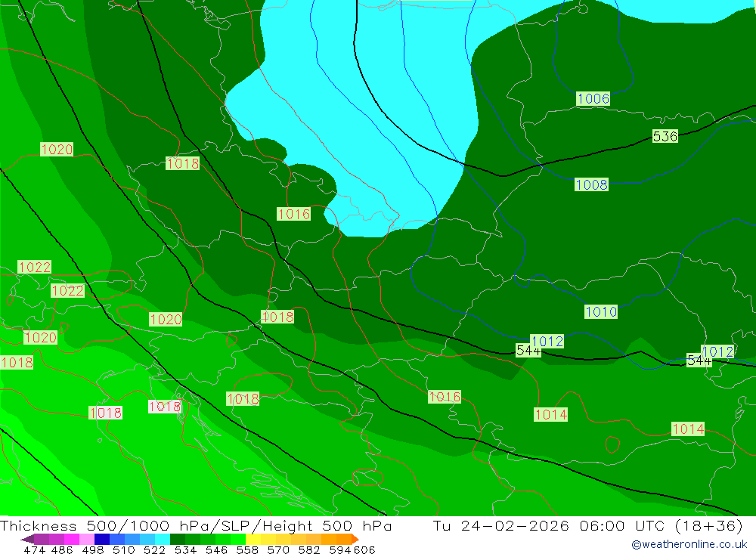This screenshot has height=554, width=756.
Task: Pick the cyan legend swatch
Action: [163, 539]
